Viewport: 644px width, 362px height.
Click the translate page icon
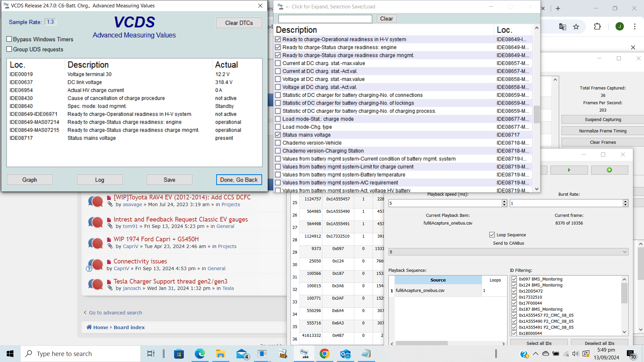pos(562,26)
